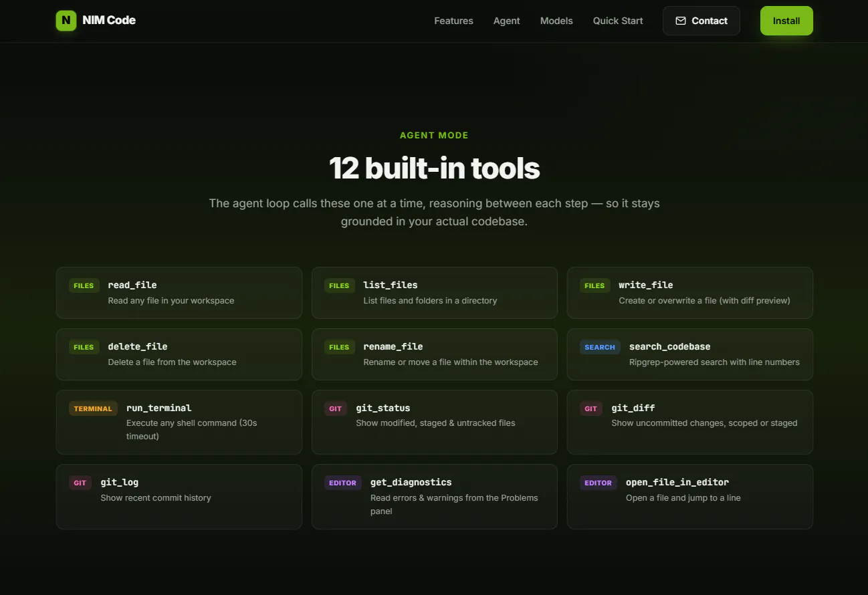Jump to the Quick Start section
Viewport: 868px width, 595px height.
618,21
